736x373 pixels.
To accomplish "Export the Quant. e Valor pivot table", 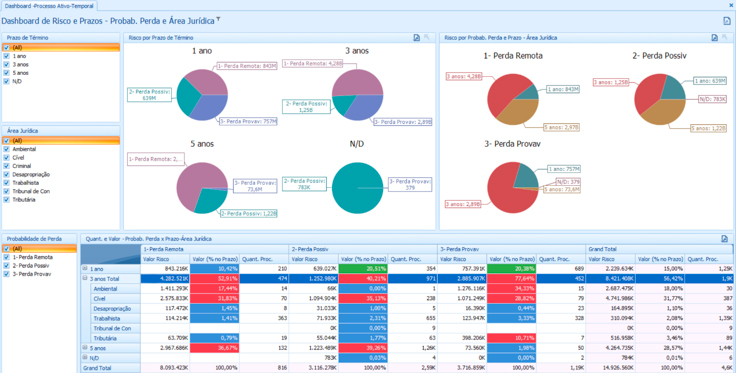I will tap(724, 239).
